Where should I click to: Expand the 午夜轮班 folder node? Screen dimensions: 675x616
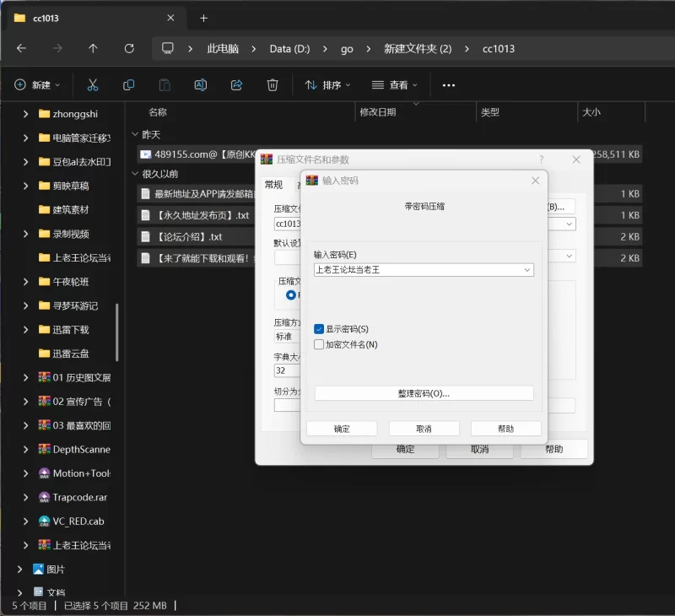[25, 282]
